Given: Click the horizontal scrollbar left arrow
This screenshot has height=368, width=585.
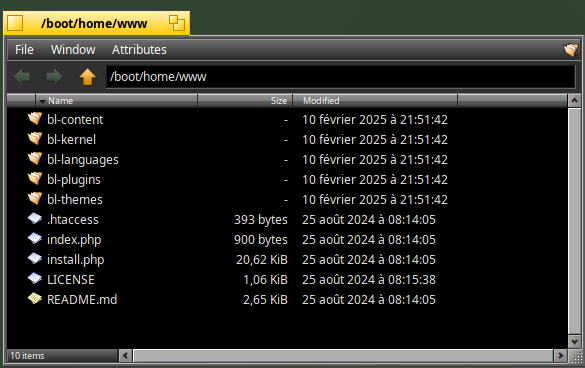Looking at the screenshot, I should coord(125,356).
